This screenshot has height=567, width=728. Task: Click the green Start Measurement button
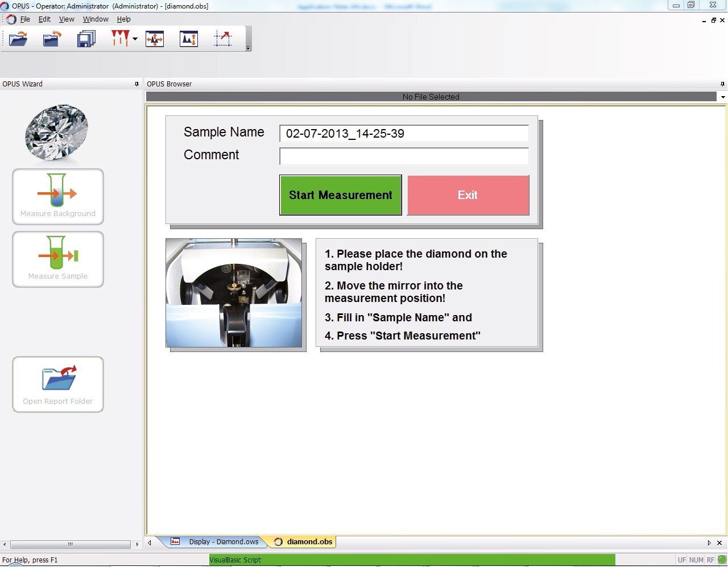[x=341, y=195]
